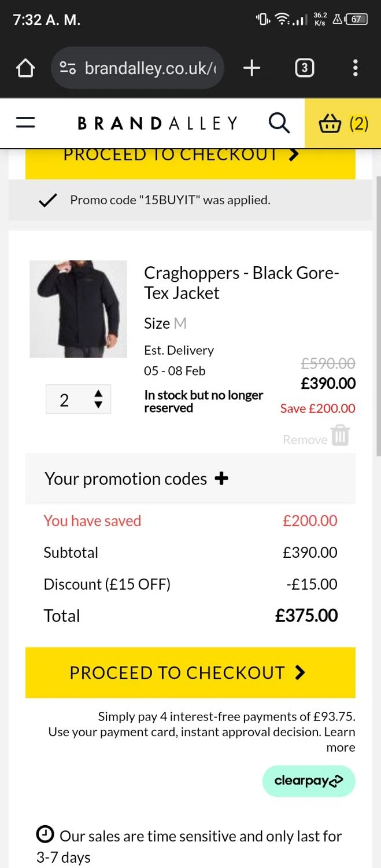
Task: Tap the browser home icon
Action: [x=25, y=69]
